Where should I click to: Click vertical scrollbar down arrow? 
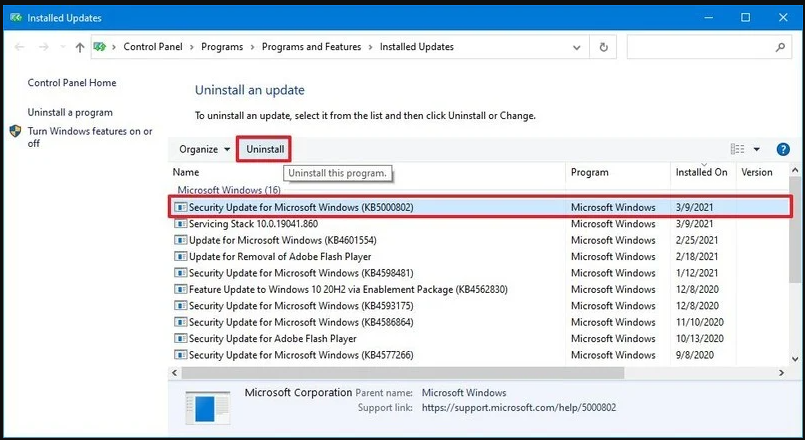point(795,359)
